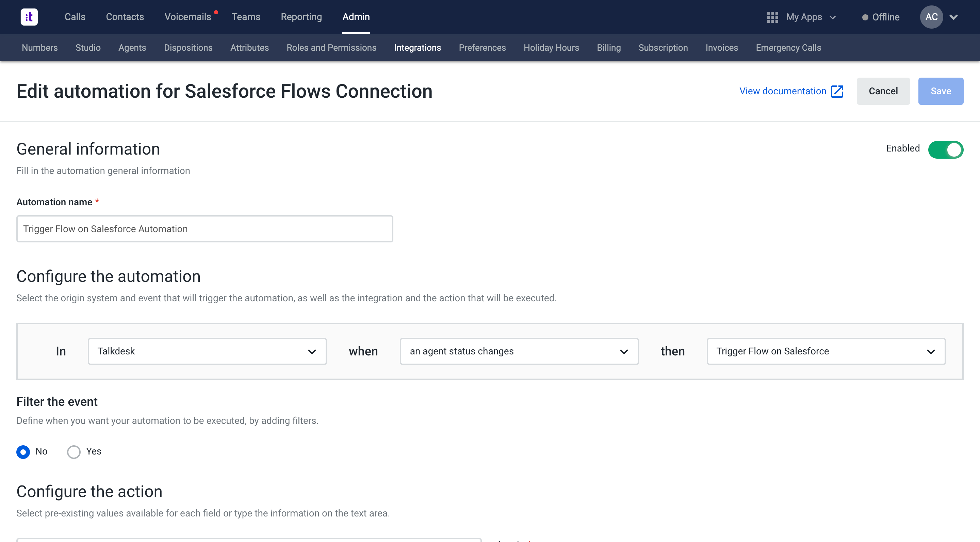
Task: Open the Numbers admin section
Action: 39,48
